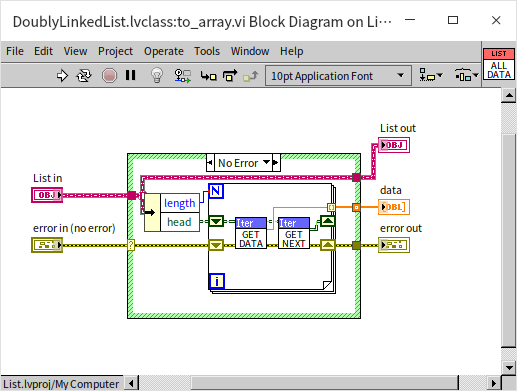Toggle Retain Wire Values button
Screen dimensions: 517x391
(x=183, y=76)
